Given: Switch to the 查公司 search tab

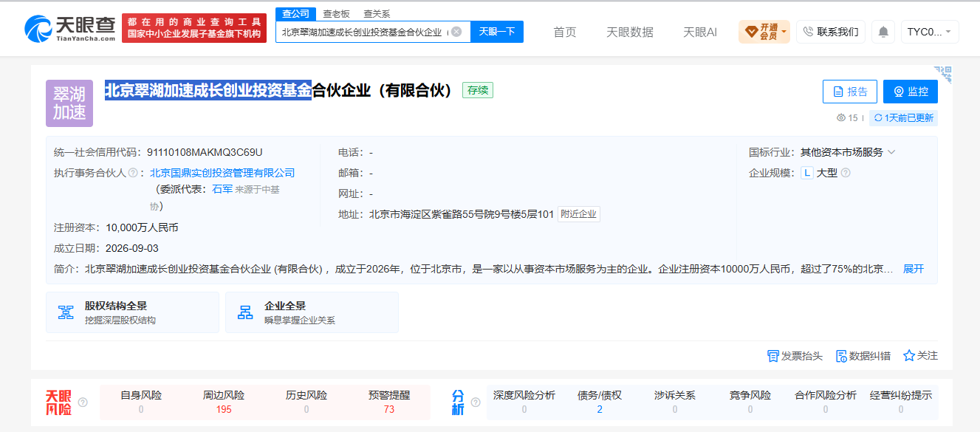Looking at the screenshot, I should (x=296, y=14).
